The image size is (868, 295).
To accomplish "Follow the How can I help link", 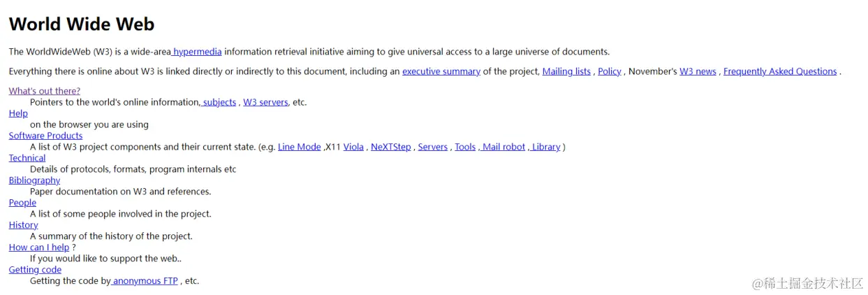I will tap(39, 247).
